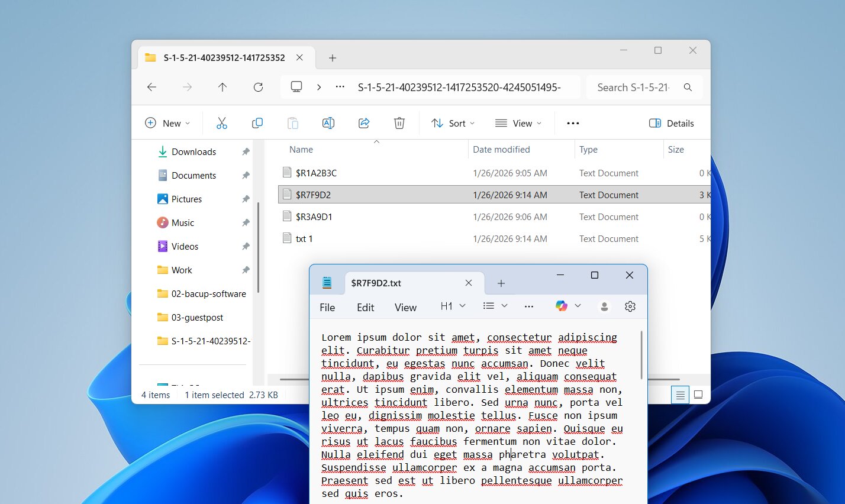This screenshot has height=504, width=845.
Task: Click the account icon in Notepad
Action: tap(604, 306)
